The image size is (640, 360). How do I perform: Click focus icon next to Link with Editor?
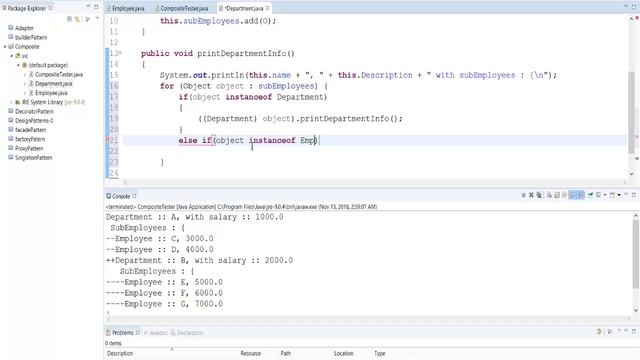(87, 19)
